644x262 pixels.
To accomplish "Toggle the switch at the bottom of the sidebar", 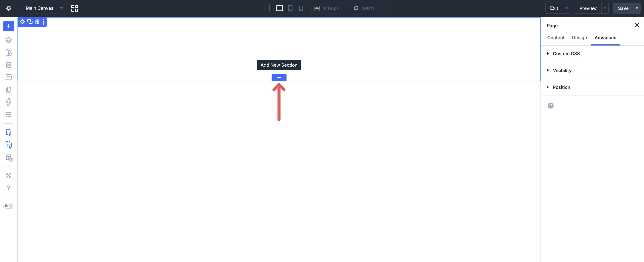I will (x=9, y=206).
